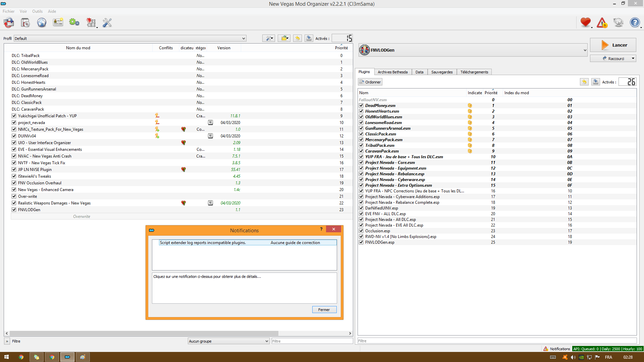
Task: Click the warning triangle notifications icon
Action: (602, 23)
